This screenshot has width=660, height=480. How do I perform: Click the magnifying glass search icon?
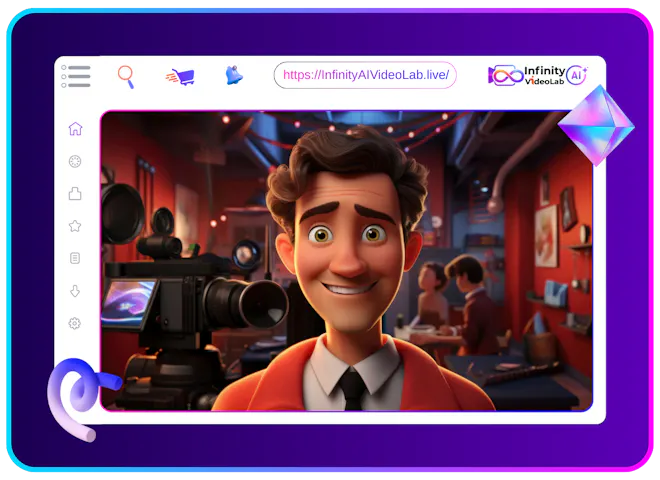pos(126,76)
